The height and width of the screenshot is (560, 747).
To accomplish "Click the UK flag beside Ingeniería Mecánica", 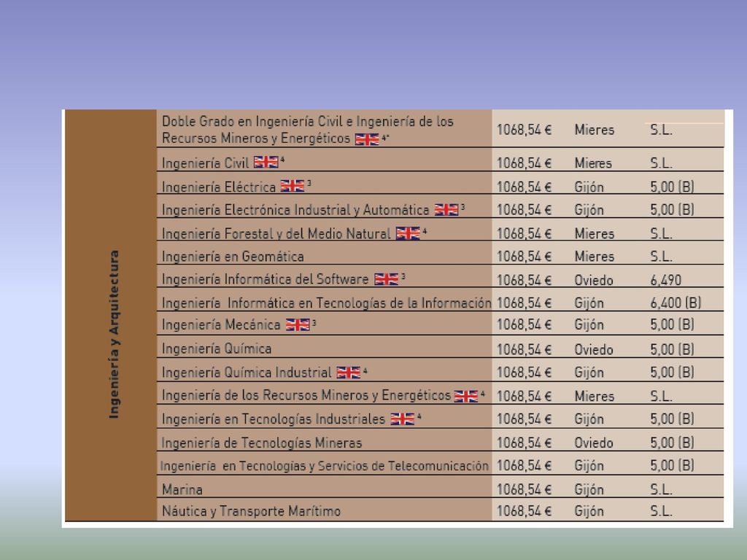I will tap(298, 324).
